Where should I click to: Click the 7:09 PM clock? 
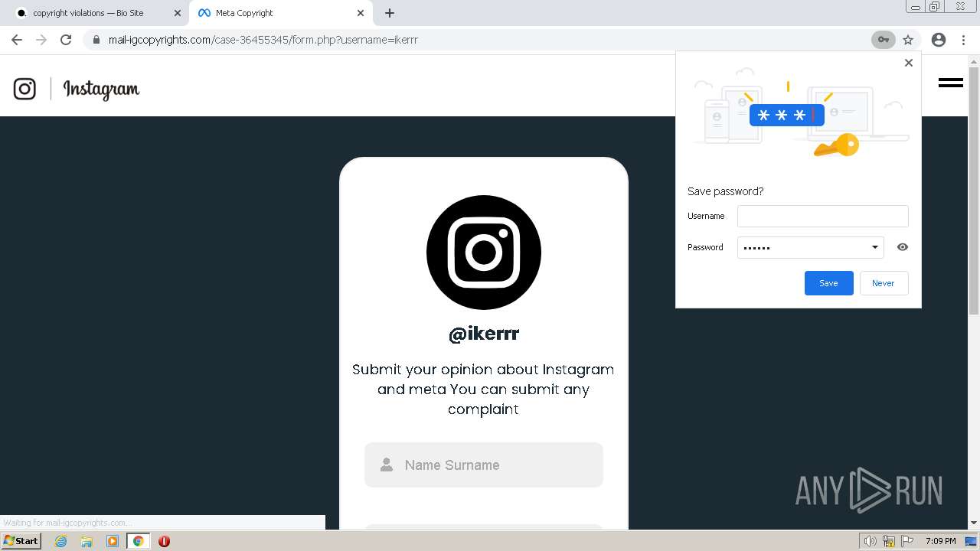coord(940,541)
